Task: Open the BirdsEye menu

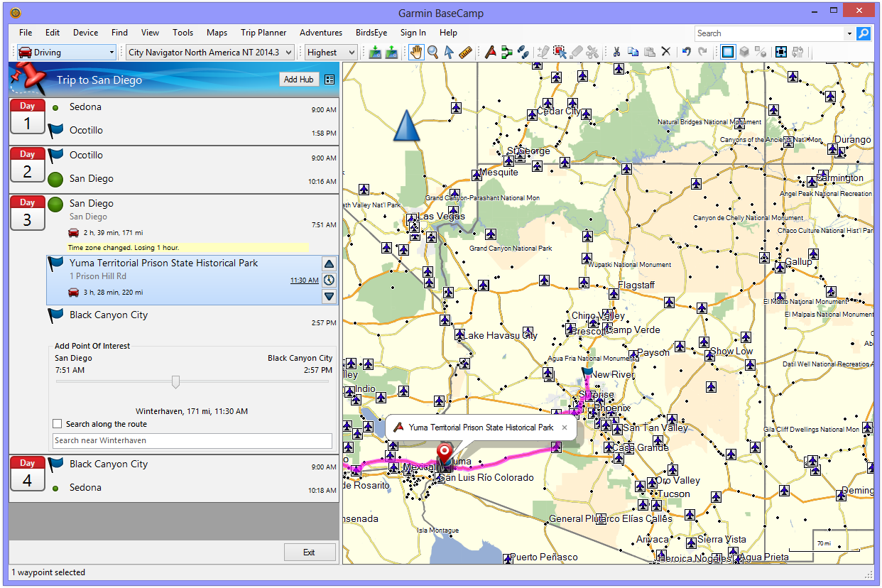Action: [370, 33]
